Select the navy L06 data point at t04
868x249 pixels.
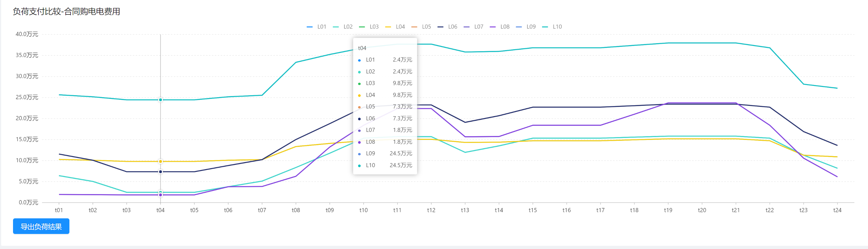(161, 172)
